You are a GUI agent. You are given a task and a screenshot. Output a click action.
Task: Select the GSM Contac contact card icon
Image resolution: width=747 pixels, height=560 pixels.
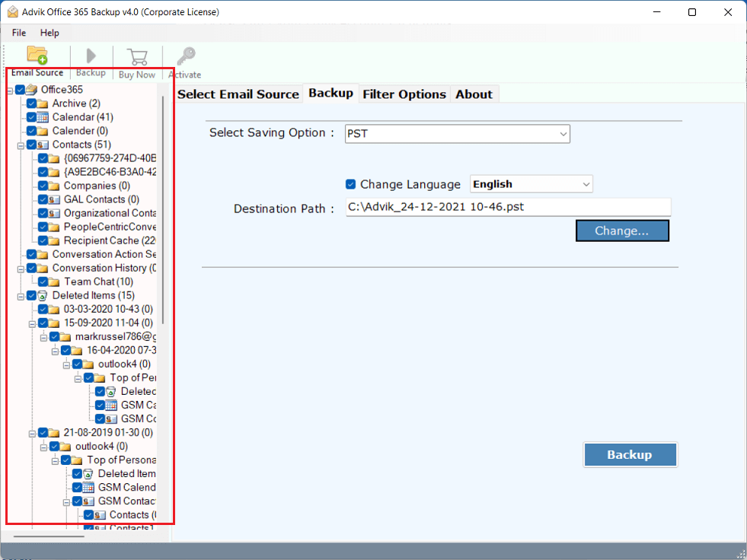pos(88,501)
